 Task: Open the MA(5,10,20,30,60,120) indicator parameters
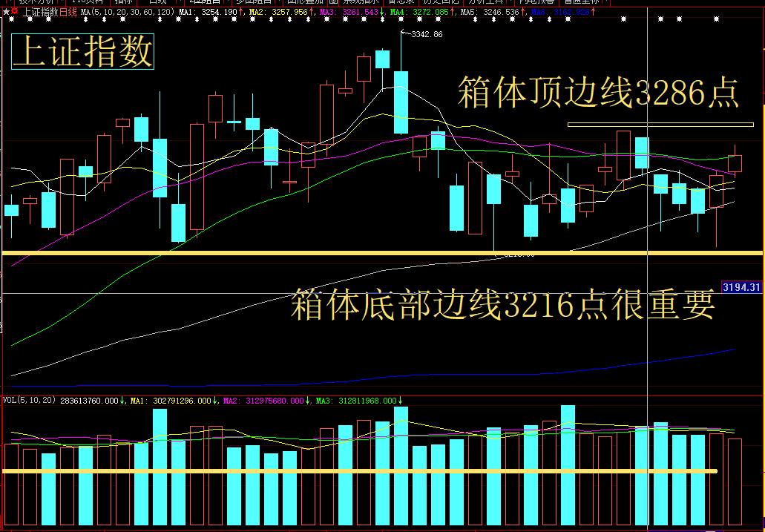tap(128, 12)
